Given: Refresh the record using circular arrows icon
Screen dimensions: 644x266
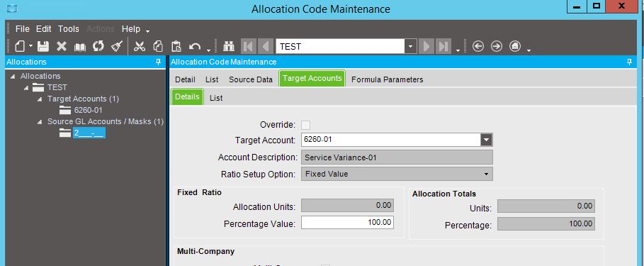Looking at the screenshot, I should coord(98,46).
